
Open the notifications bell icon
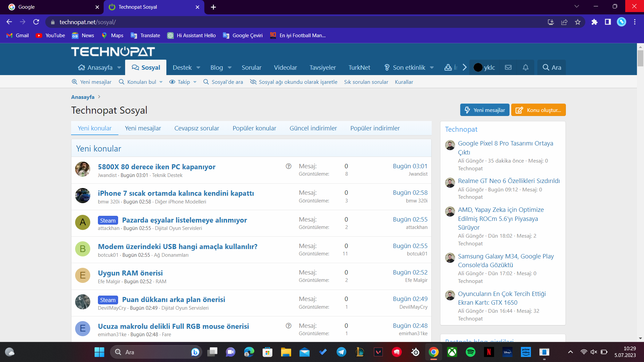(x=526, y=67)
